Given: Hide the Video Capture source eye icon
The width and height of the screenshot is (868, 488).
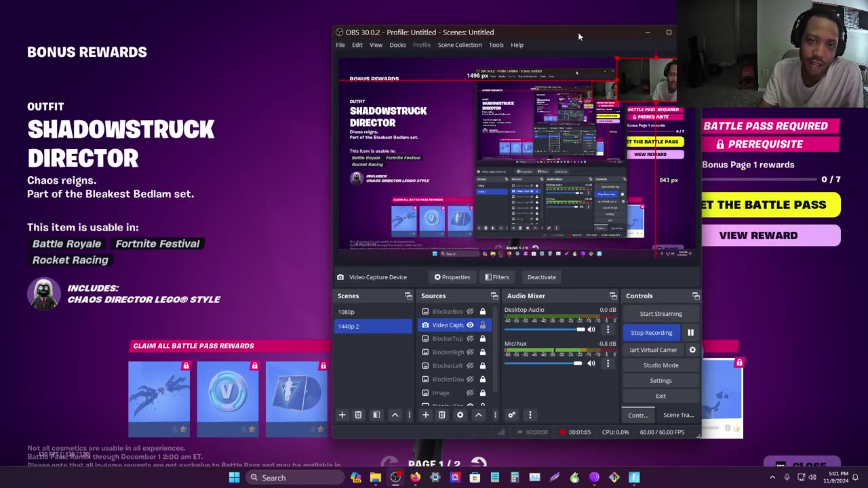Looking at the screenshot, I should [470, 325].
